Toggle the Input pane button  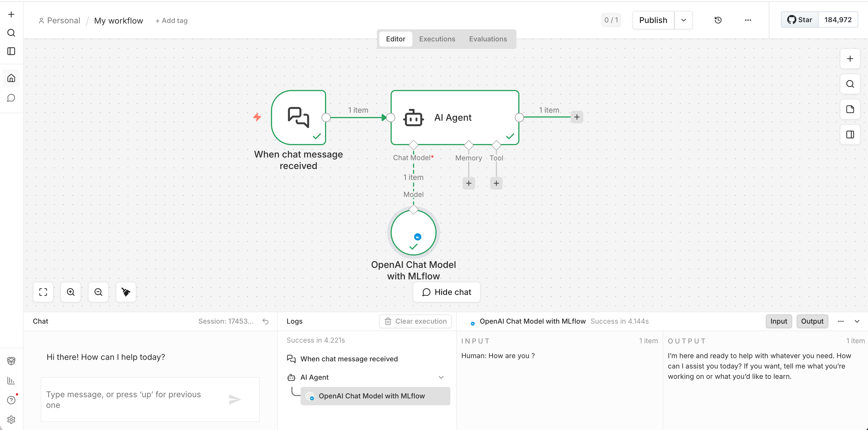(x=778, y=322)
